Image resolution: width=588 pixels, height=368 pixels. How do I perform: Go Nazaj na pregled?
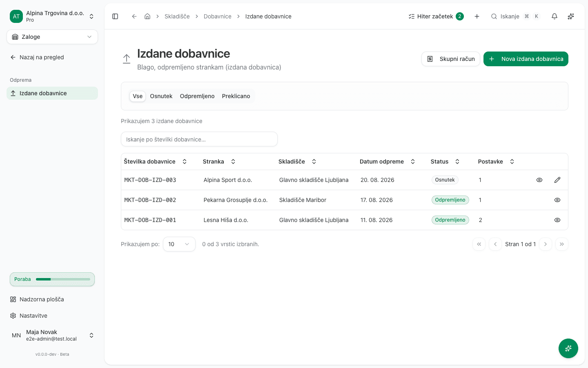(x=52, y=57)
